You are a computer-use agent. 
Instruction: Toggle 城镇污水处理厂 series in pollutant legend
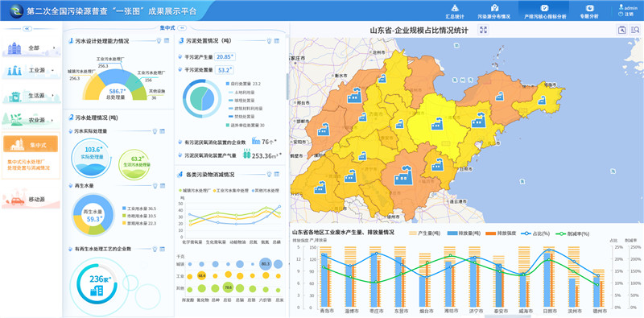[x=195, y=191]
